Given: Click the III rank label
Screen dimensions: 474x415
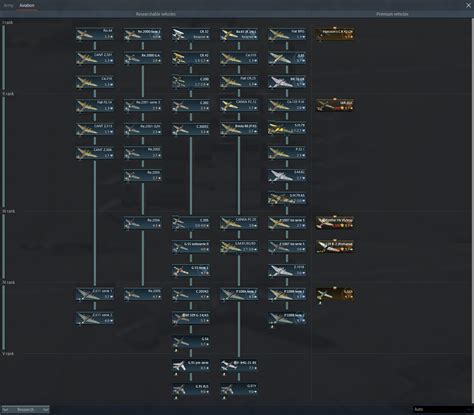Looking at the screenshot, I should (9, 211).
